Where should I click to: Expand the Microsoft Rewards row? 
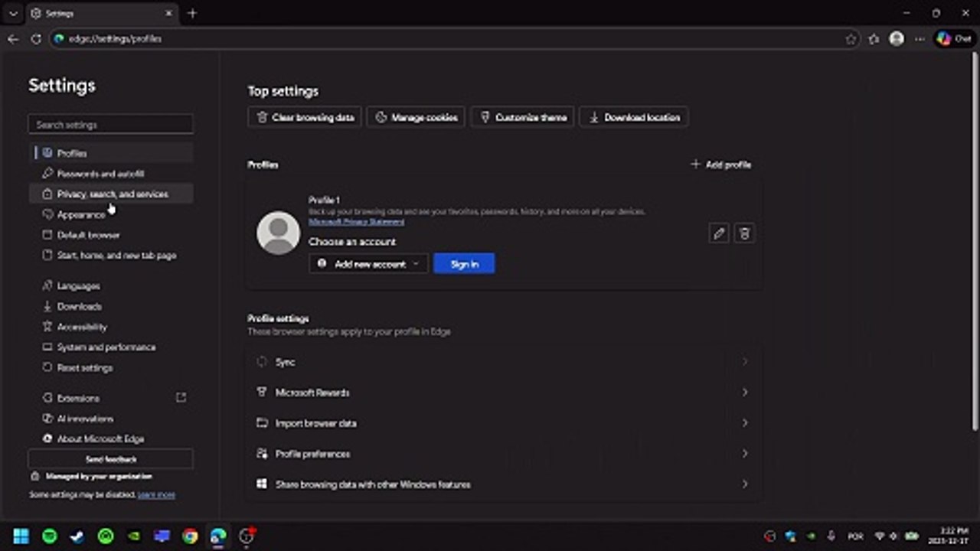point(504,393)
